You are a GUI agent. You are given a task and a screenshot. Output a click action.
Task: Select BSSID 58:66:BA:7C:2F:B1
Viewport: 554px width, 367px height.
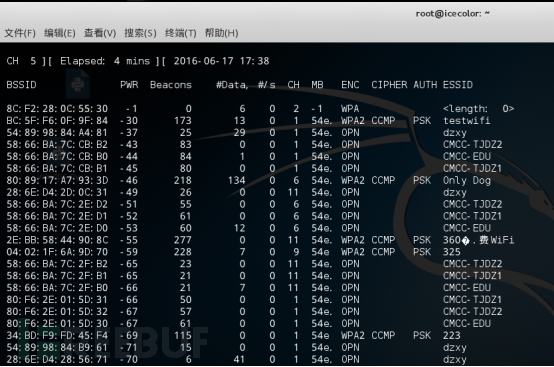(x=57, y=276)
